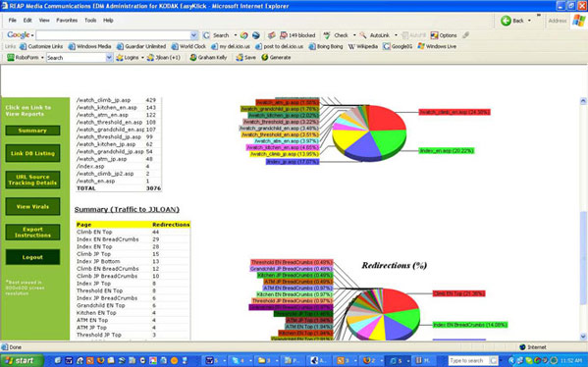Click the spell Check button
Viewport: 588px width, 367px height.
tap(336, 35)
